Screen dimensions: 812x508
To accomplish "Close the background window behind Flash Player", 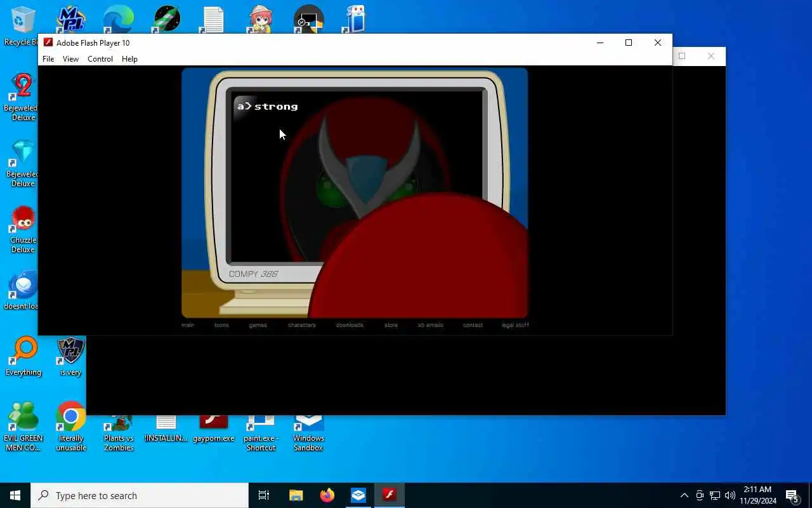I will click(x=711, y=56).
